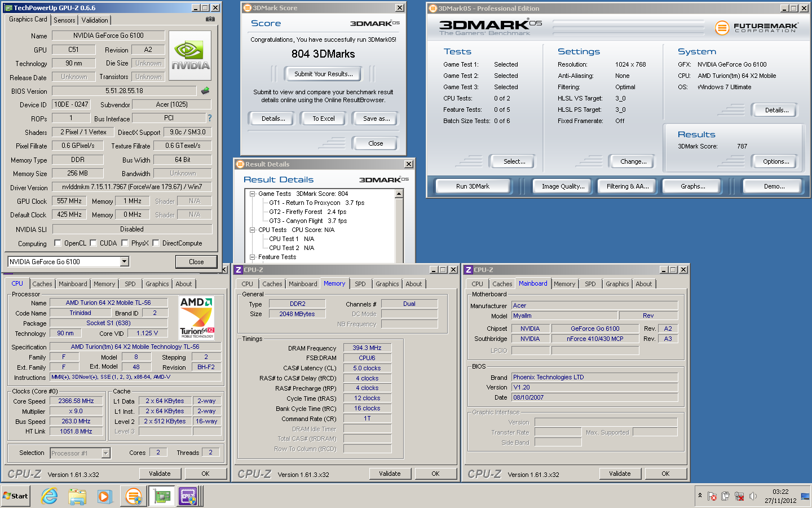Click the To Excel button
812x508 pixels.
coord(324,119)
